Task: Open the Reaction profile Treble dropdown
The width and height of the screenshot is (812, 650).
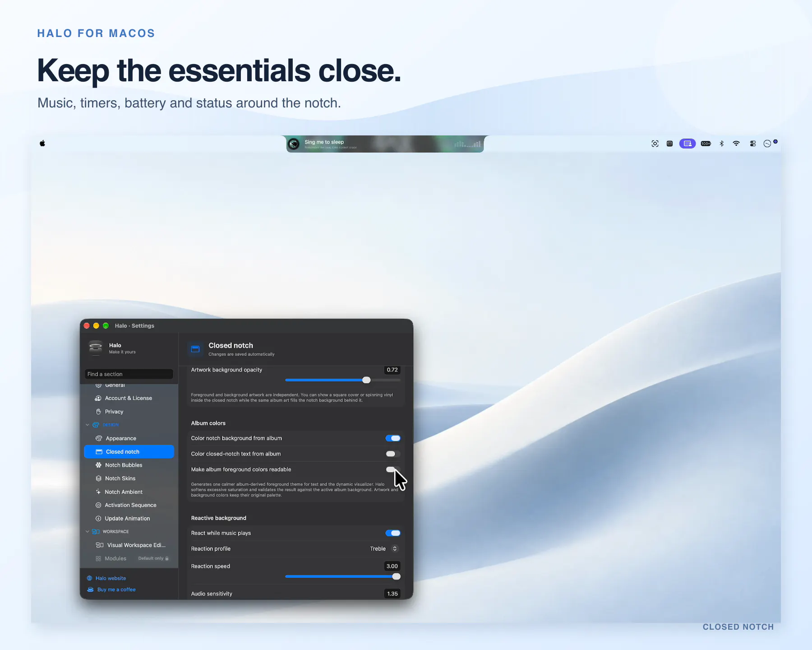Action: (384, 549)
